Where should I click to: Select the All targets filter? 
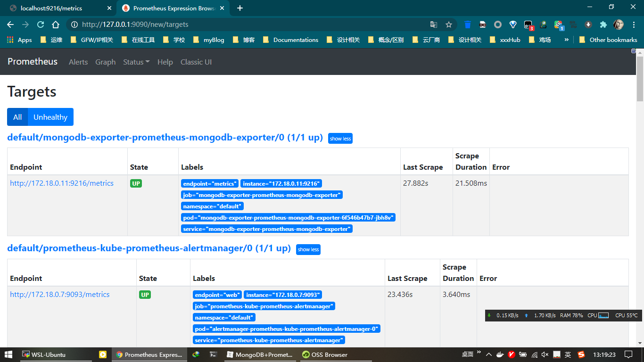coord(17,117)
